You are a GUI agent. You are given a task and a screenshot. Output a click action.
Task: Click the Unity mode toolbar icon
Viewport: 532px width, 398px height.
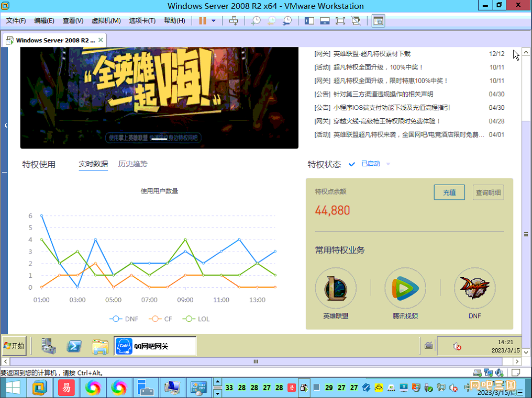(356, 21)
